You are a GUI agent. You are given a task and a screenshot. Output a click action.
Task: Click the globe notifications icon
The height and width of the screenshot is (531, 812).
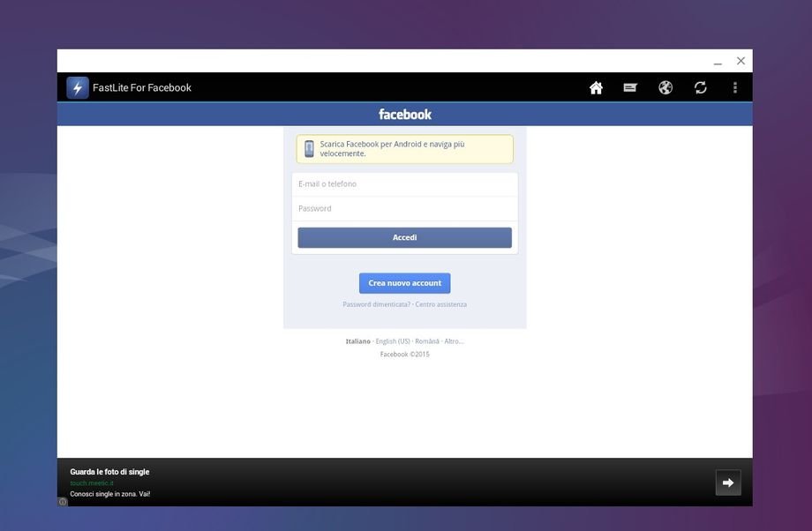(x=665, y=87)
